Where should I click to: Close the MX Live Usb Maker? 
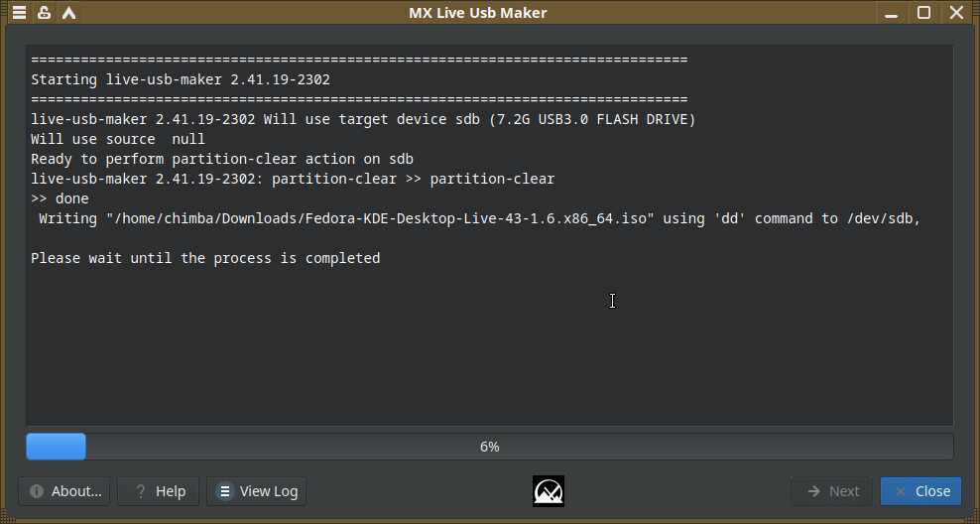[921, 491]
